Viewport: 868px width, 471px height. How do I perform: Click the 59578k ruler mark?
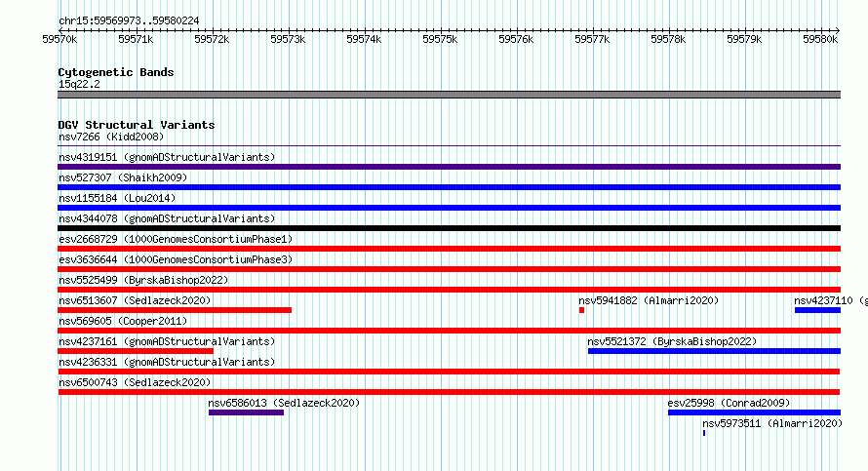[668, 39]
